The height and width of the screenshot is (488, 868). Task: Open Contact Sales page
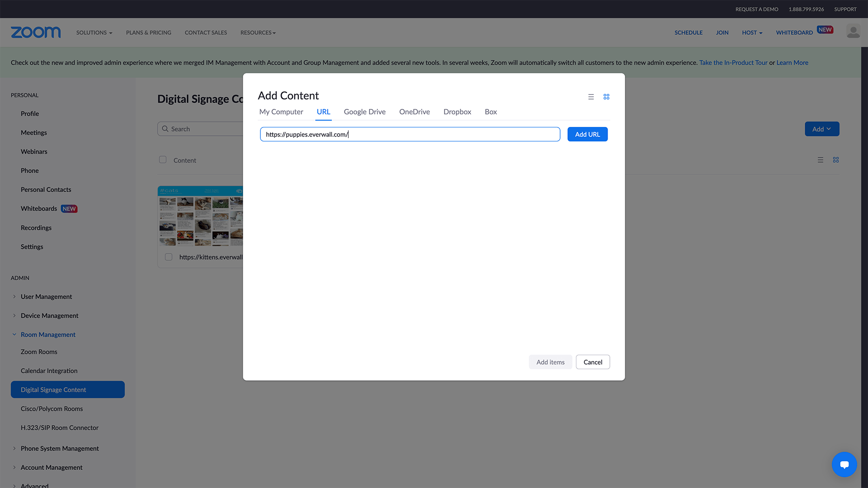(206, 33)
